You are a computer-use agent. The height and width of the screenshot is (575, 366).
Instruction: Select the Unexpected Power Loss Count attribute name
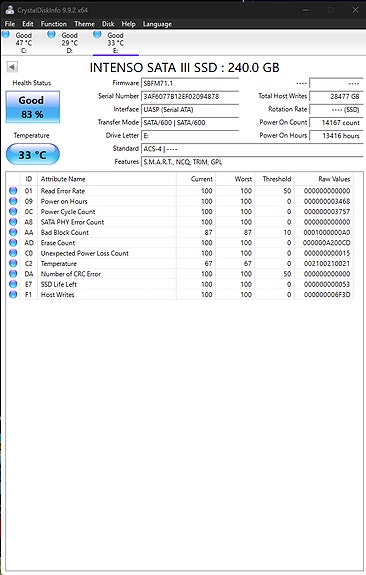pyautogui.click(x=84, y=253)
